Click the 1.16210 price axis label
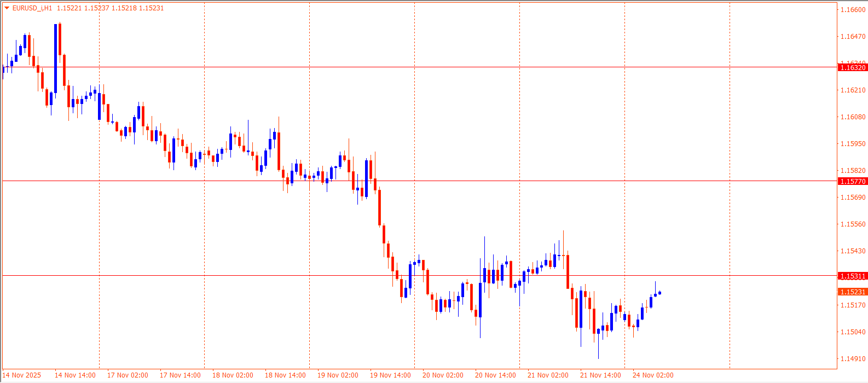The image size is (868, 383). click(x=854, y=90)
